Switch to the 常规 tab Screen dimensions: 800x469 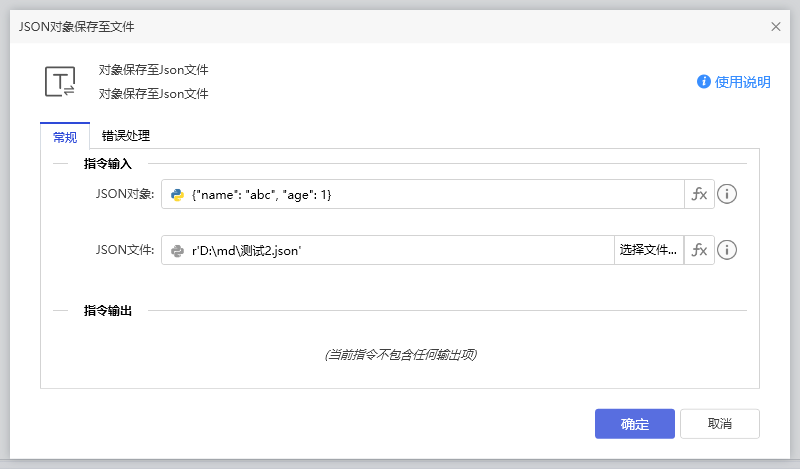(65, 136)
